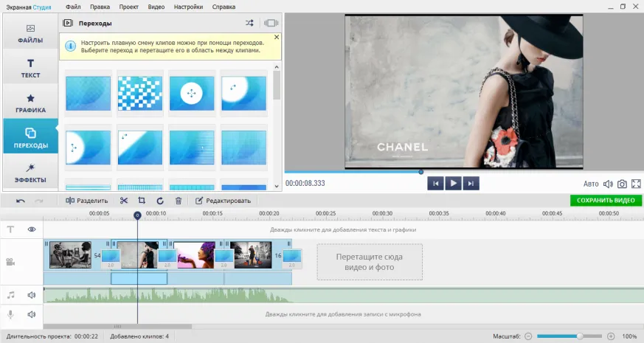The height and width of the screenshot is (343, 644).
Task: Select the first black-and-white clip on timeline
Action: (71, 255)
